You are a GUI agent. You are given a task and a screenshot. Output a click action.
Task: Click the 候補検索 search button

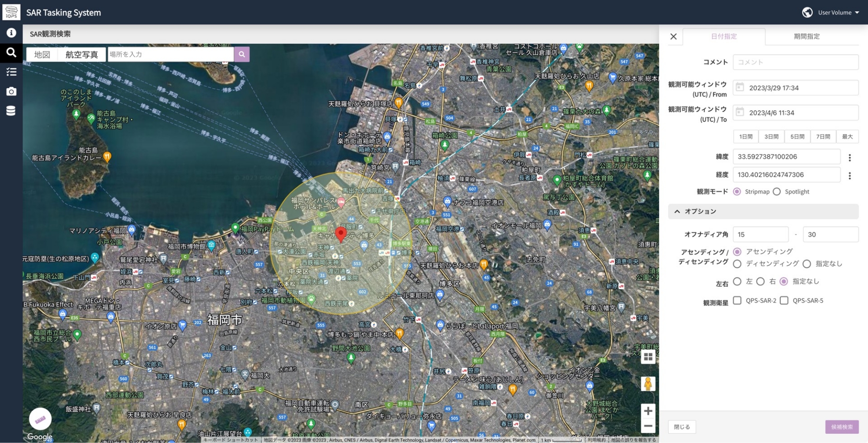point(842,427)
